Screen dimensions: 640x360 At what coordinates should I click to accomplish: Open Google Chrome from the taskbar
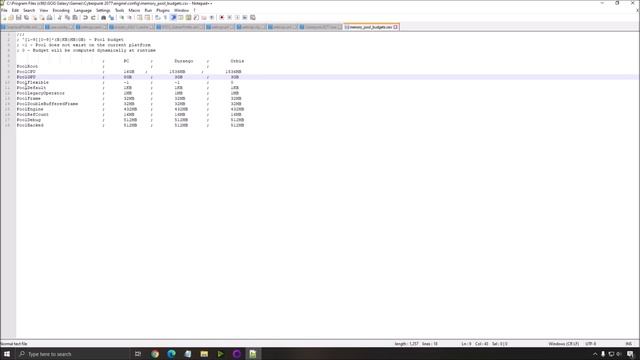(x=155, y=354)
